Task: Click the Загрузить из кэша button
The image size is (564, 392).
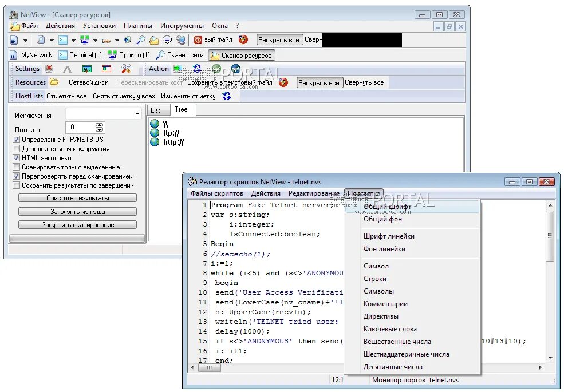Action: click(x=78, y=212)
